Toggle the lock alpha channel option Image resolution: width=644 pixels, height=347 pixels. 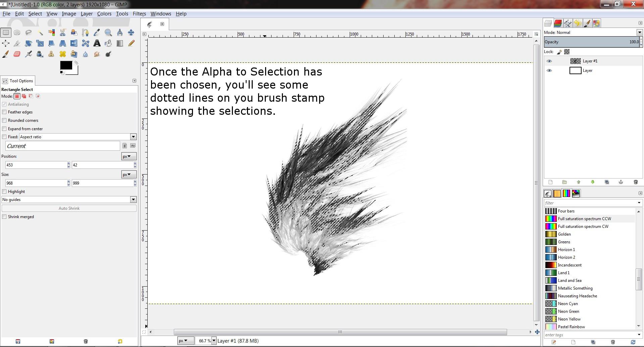pos(567,52)
